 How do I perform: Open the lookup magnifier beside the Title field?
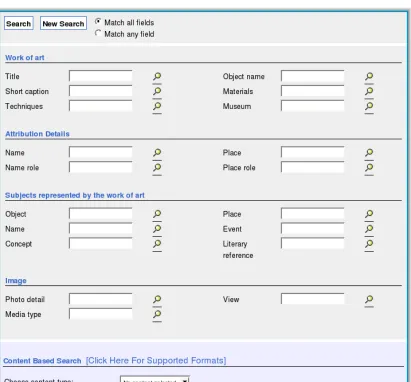(157, 77)
